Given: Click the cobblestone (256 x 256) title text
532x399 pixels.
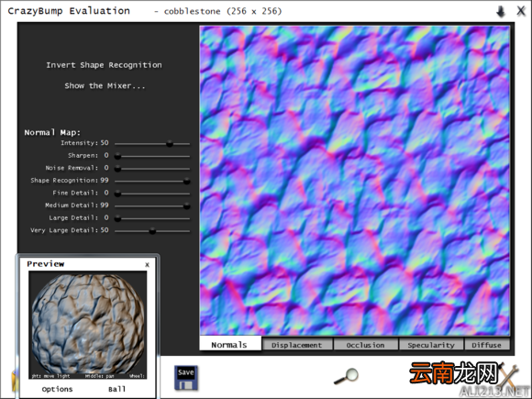Looking at the screenshot, I should click(x=223, y=11).
